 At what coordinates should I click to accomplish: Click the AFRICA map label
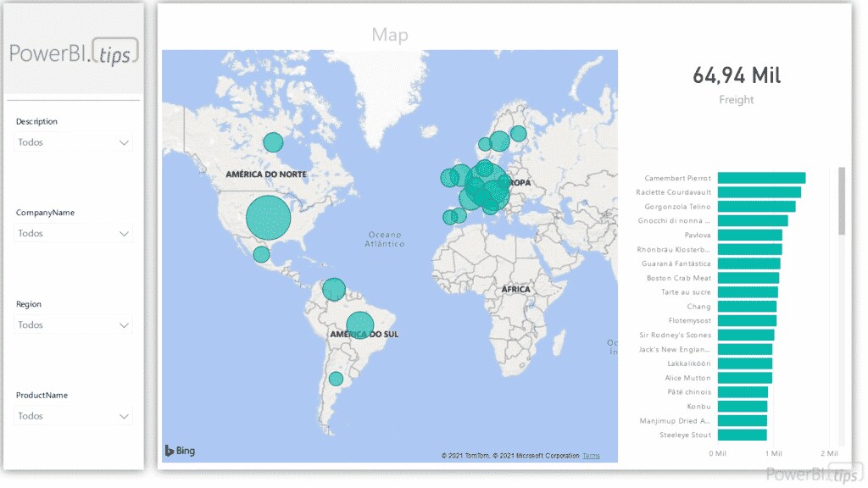pyautogui.click(x=516, y=290)
